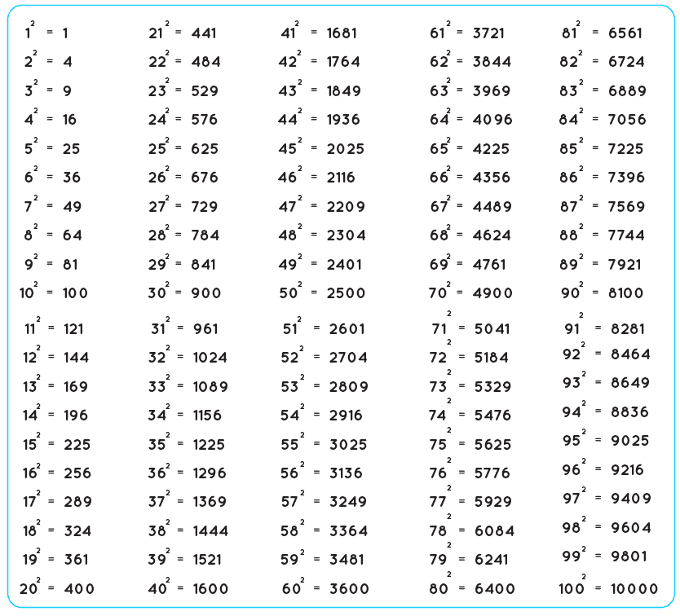The image size is (680, 616).
Task: Select the result 784 for 28 squared
Action: click(205, 235)
